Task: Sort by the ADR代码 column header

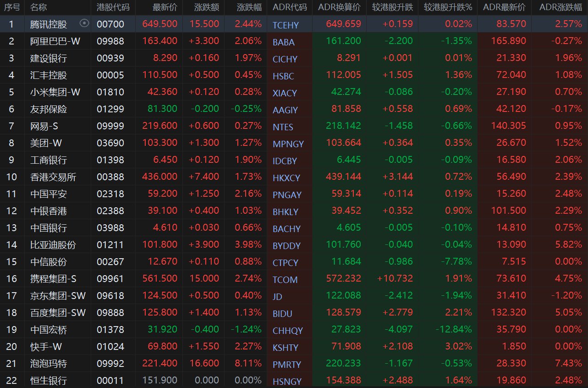Action: 290,7
